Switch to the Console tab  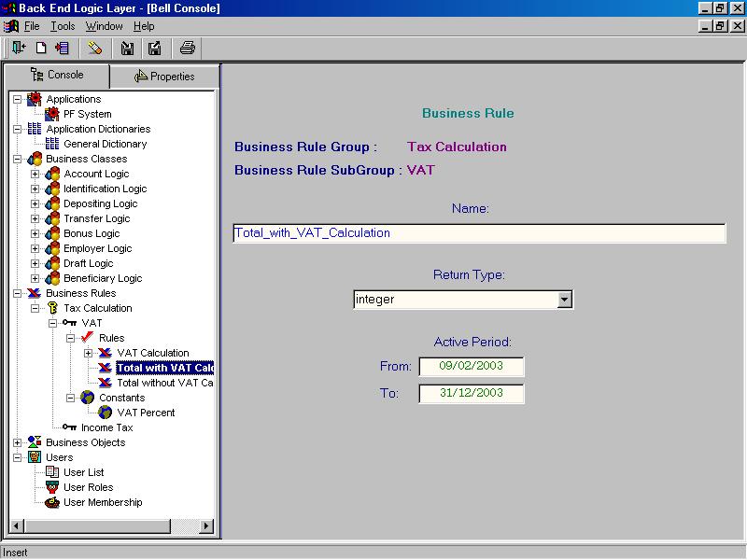click(57, 75)
